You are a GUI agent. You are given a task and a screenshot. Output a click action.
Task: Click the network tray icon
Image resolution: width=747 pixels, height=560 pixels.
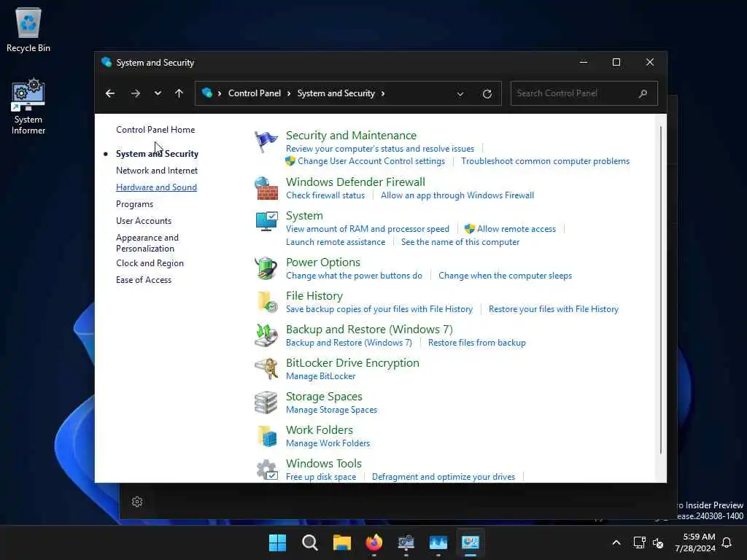pos(639,542)
